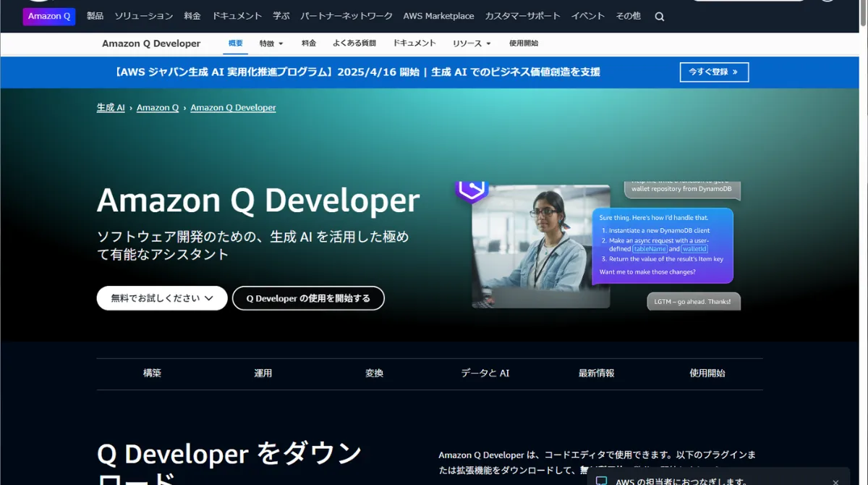Open 料金 in the top navigation bar
Screen dimensions: 868x485
click(192, 16)
